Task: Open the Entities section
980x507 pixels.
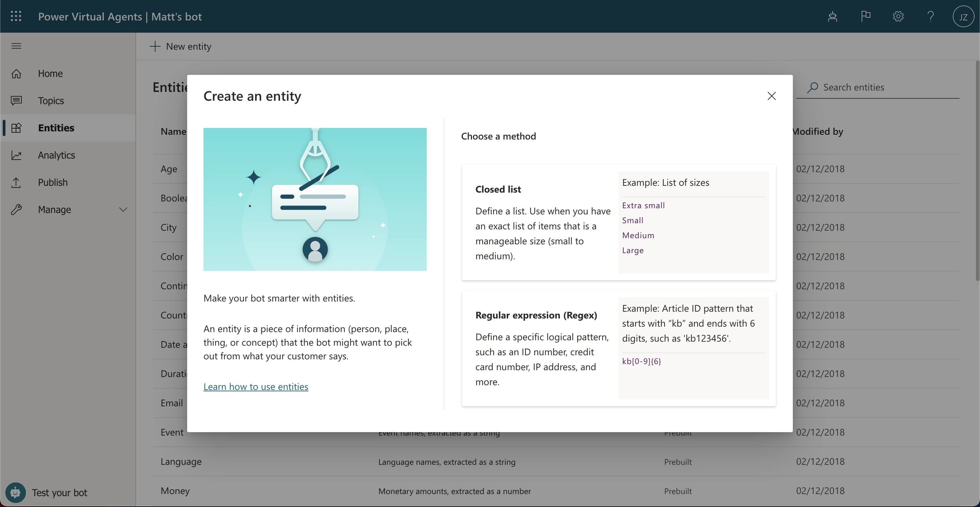Action: point(56,128)
